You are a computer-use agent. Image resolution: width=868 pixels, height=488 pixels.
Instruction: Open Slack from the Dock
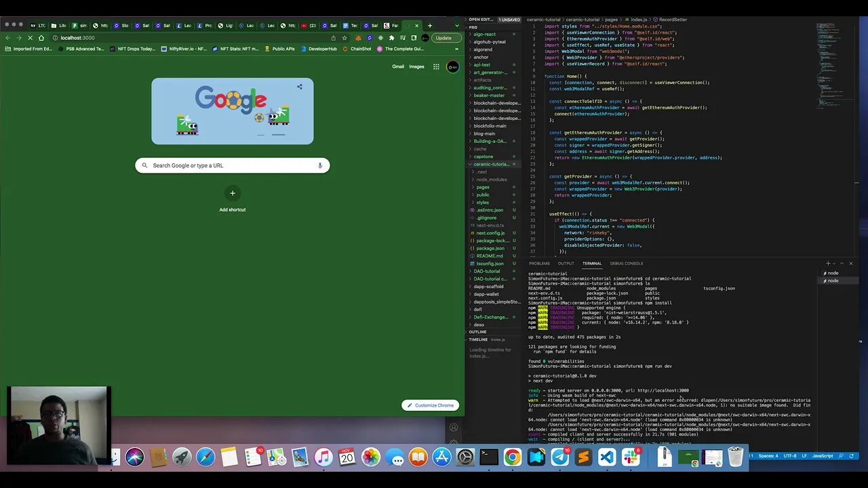click(631, 457)
